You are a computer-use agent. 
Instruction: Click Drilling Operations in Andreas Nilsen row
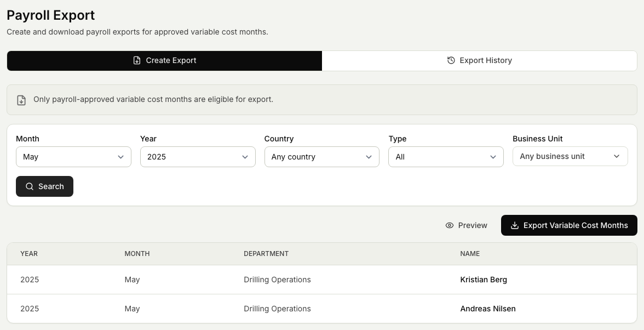(277, 309)
